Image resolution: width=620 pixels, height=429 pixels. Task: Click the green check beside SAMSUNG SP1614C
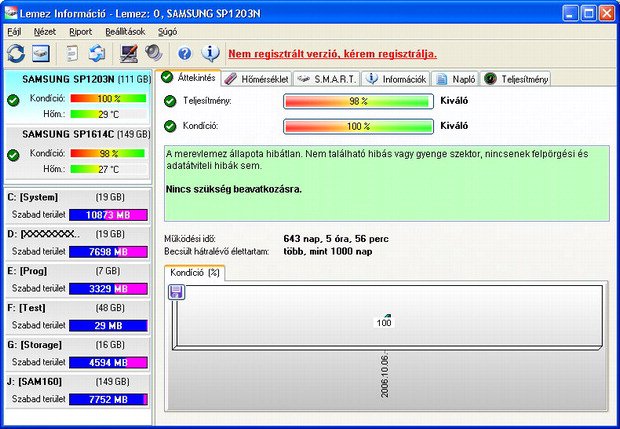click(x=13, y=155)
